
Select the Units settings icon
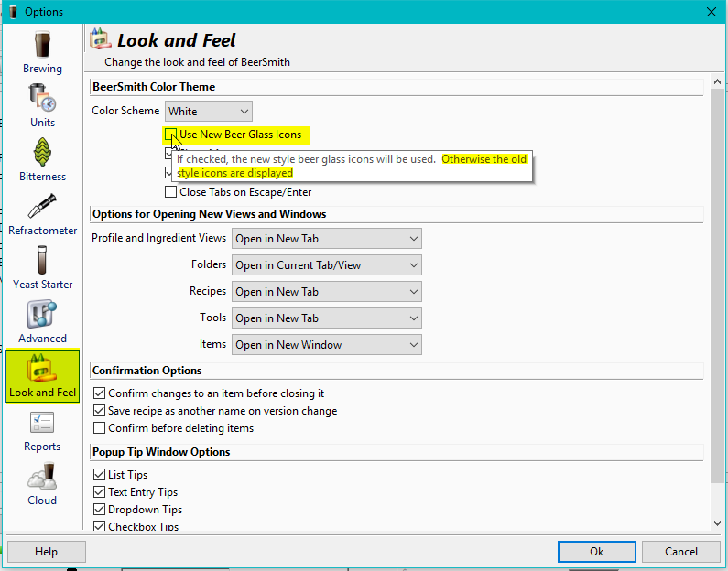(42, 98)
